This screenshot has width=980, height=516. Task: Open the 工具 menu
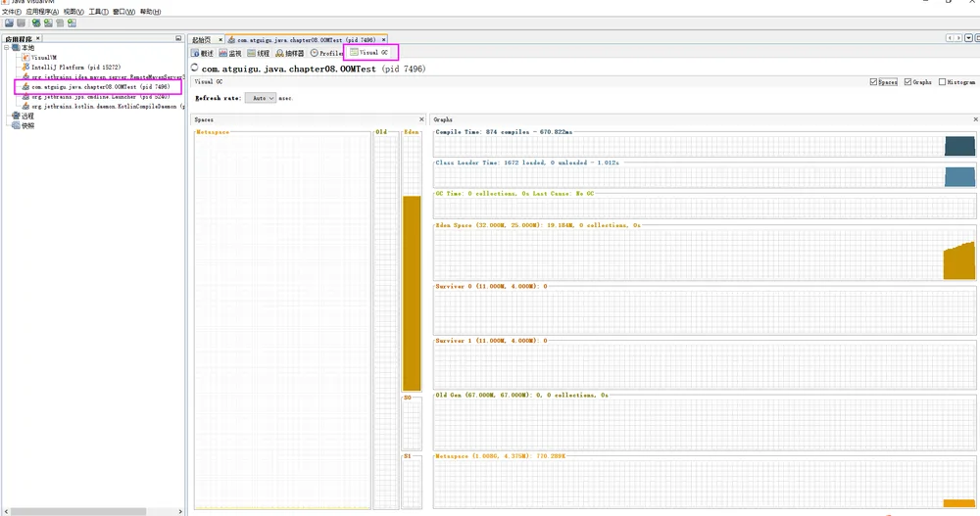click(x=98, y=12)
